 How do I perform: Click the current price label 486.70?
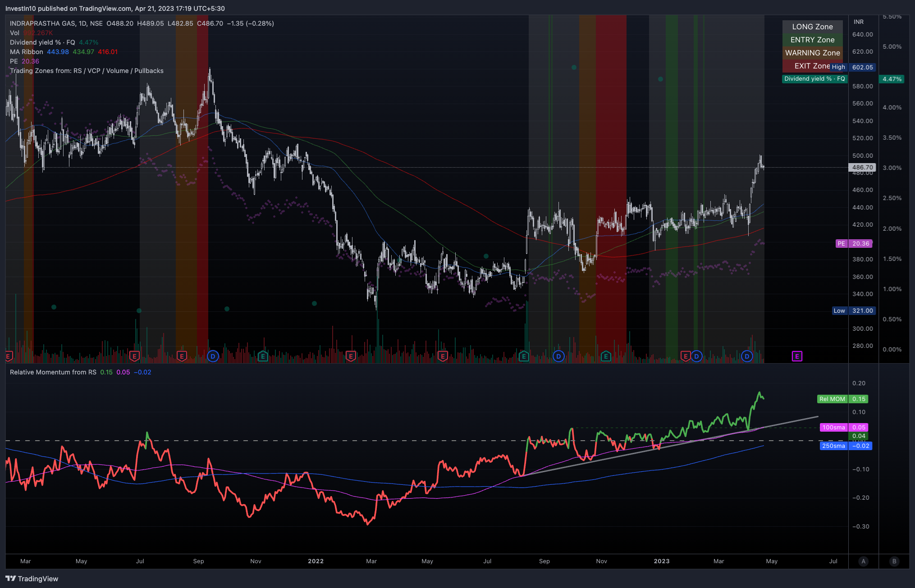coord(862,167)
